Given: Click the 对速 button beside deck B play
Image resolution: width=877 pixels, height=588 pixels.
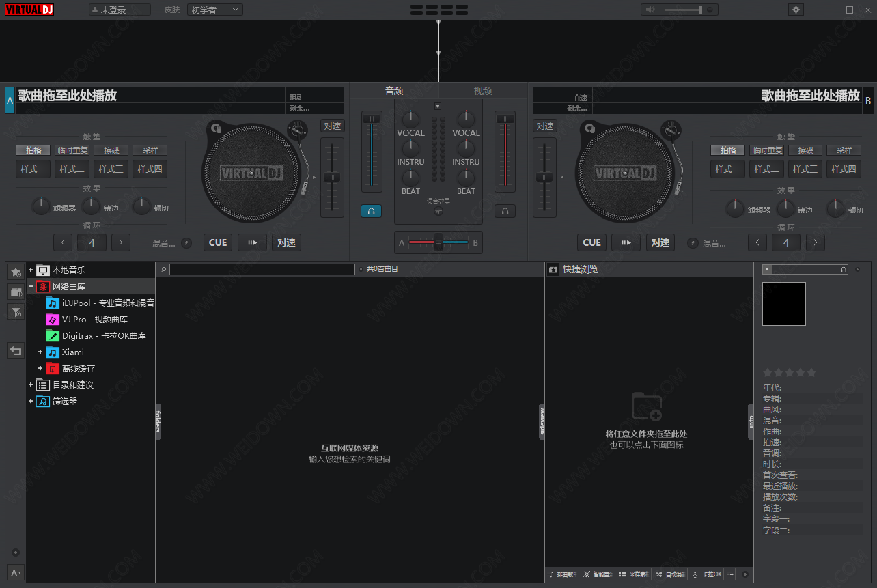Looking at the screenshot, I should 660,242.
